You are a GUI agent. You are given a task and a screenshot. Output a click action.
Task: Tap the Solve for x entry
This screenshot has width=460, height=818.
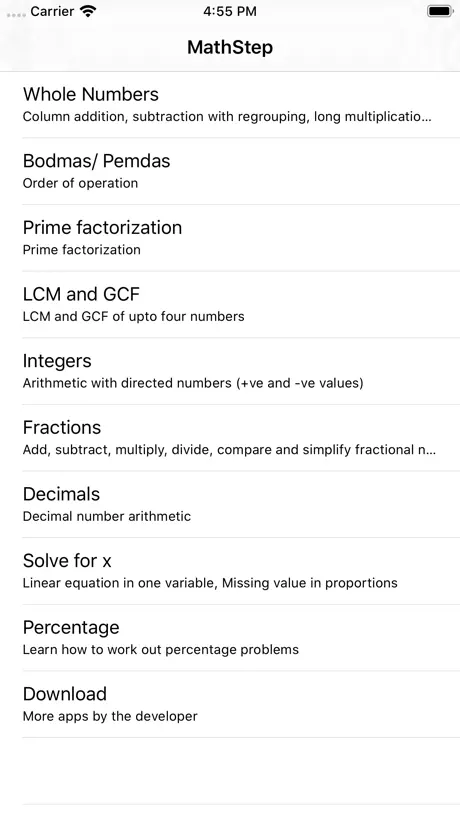tap(230, 571)
